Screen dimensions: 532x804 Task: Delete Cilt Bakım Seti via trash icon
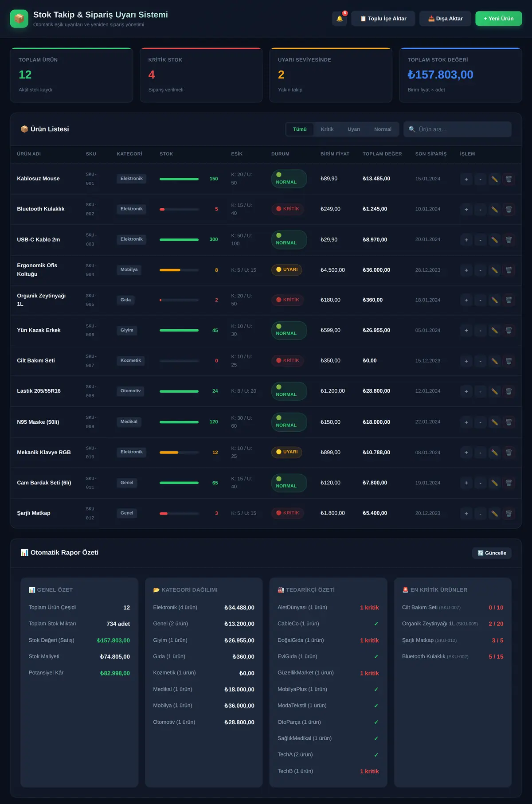tap(509, 361)
